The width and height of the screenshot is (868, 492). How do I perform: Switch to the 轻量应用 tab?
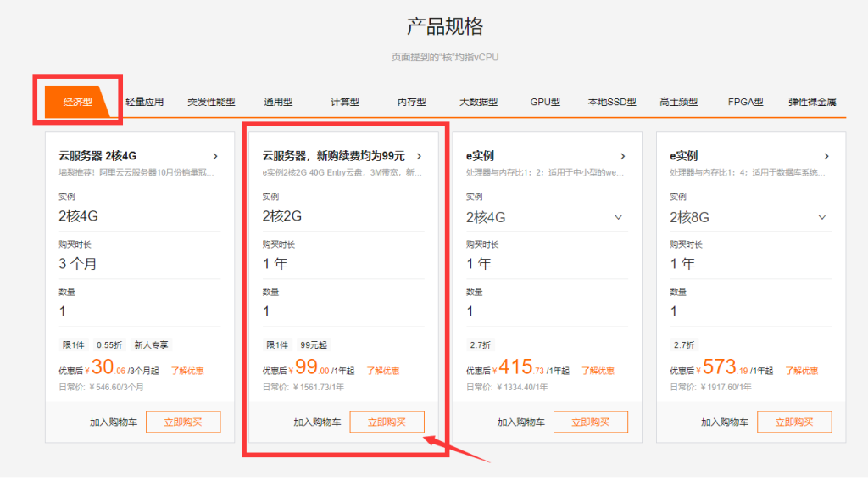[x=145, y=100]
